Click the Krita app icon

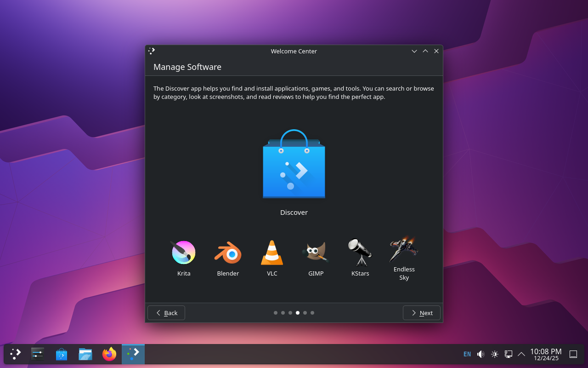pos(184,253)
